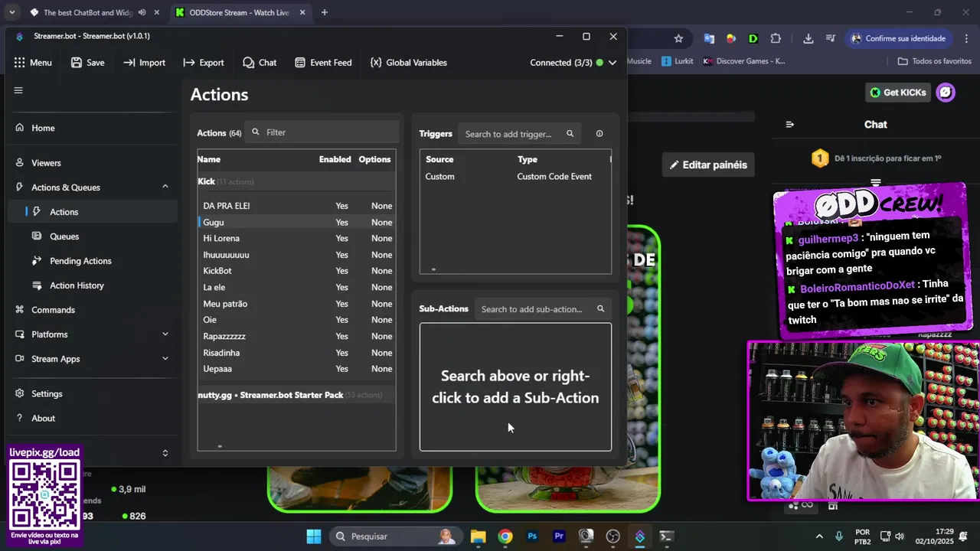Click Confirme sua identidade profile button
This screenshot has height=551, width=980.
tap(899, 38)
